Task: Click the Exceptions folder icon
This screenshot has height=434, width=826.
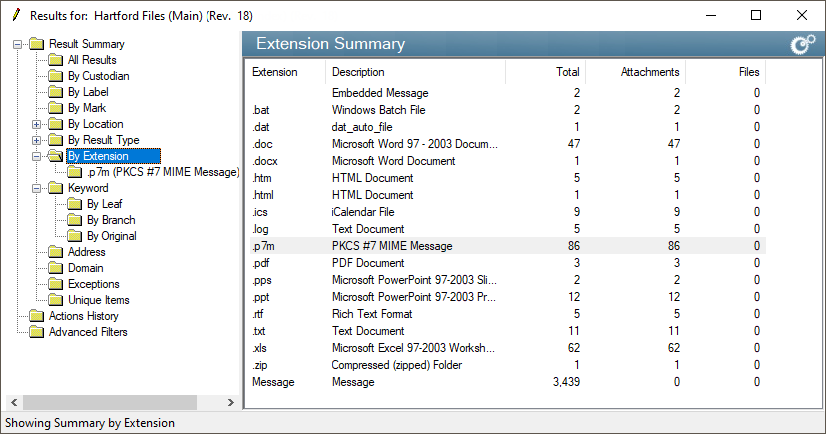Action: tap(56, 284)
